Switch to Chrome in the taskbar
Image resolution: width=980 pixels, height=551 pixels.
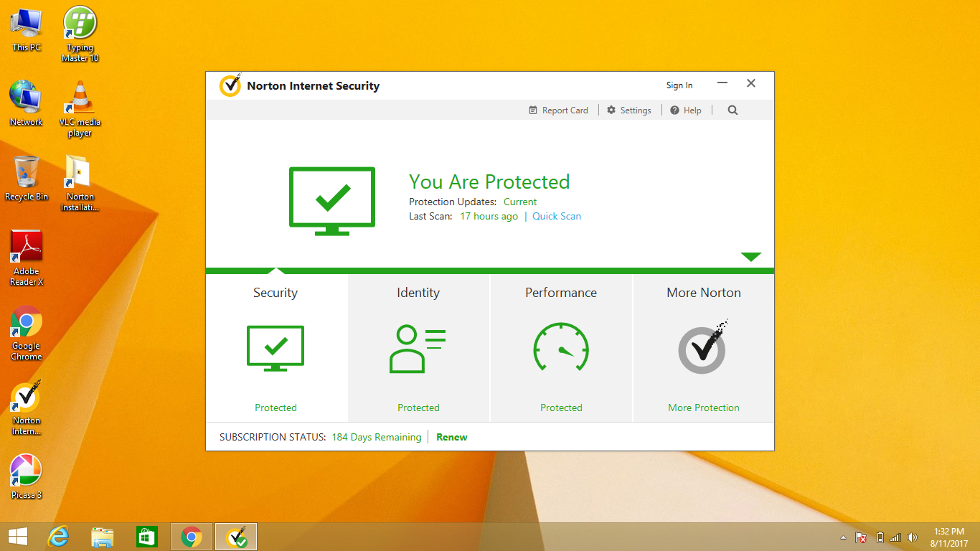[x=192, y=537]
